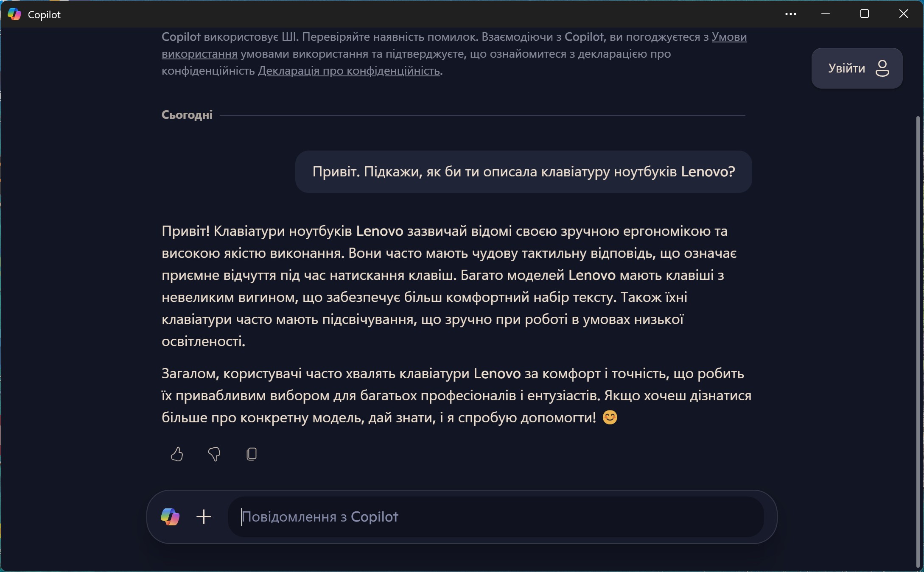The image size is (924, 572).
Task: Click the Copilot logo in the message bar
Action: point(170,517)
